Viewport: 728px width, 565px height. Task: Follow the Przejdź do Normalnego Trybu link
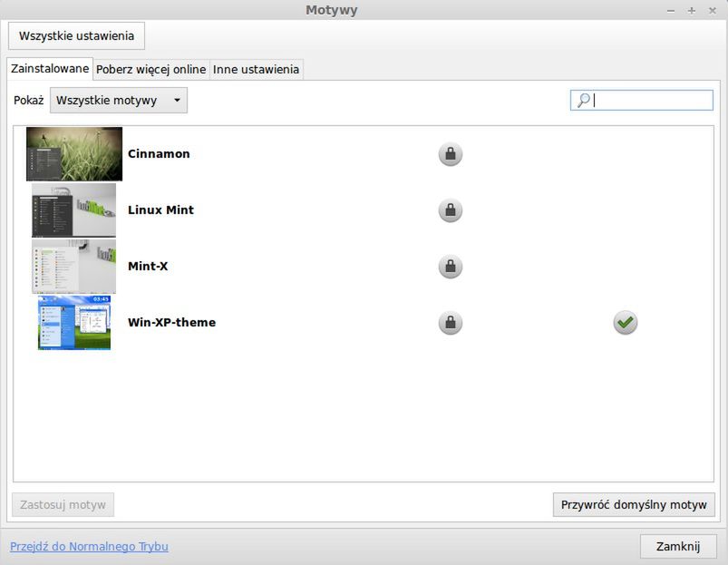[89, 547]
